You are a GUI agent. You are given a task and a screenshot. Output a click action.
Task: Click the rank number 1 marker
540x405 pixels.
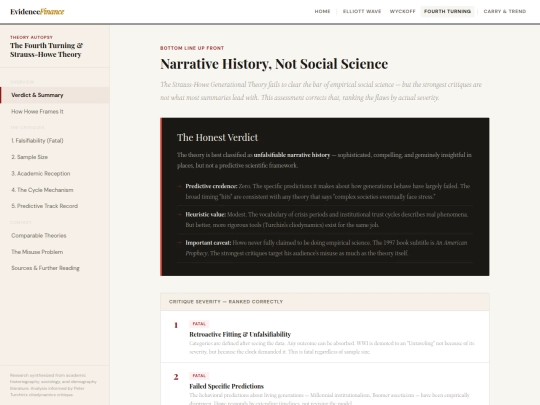(176, 325)
